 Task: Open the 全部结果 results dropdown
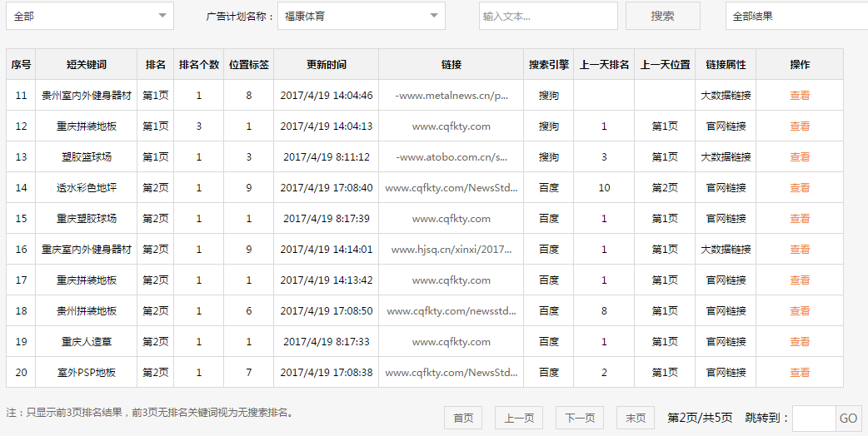coord(796,16)
